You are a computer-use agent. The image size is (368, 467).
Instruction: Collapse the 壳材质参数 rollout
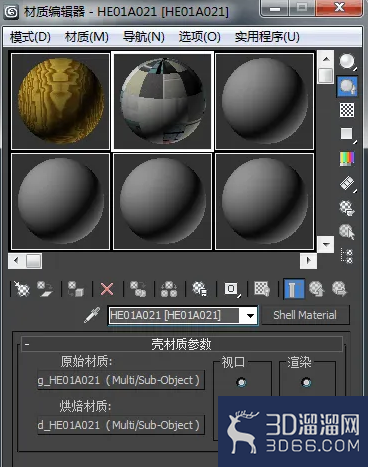click(182, 344)
